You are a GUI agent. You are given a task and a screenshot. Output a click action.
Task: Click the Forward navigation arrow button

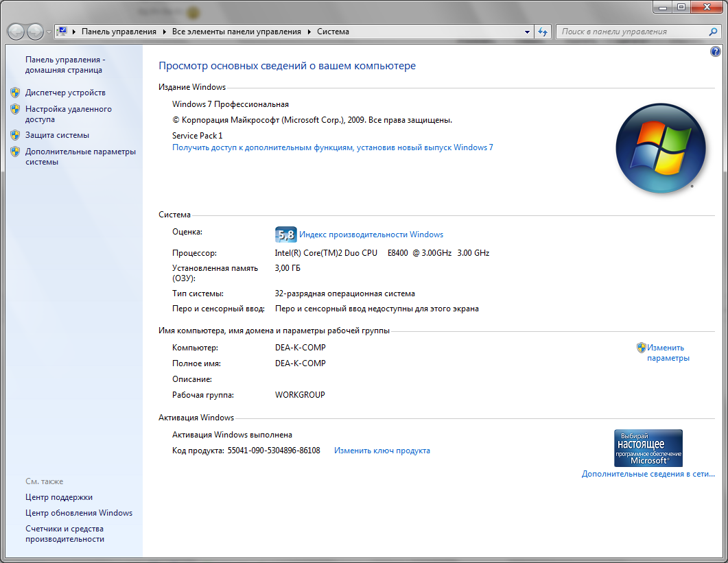[35, 32]
